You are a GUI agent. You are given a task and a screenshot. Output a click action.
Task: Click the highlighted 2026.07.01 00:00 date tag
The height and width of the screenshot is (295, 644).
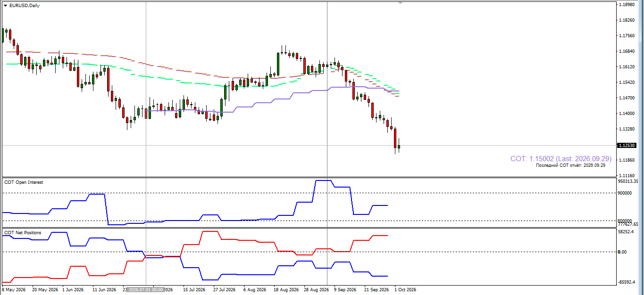tap(146, 290)
